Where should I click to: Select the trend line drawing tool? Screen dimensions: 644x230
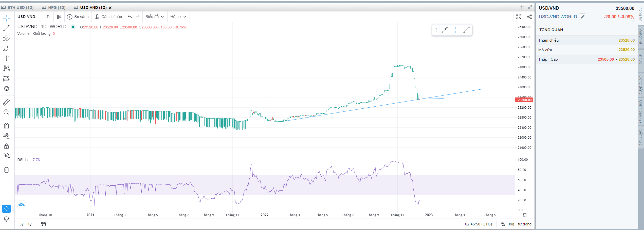(x=7, y=28)
